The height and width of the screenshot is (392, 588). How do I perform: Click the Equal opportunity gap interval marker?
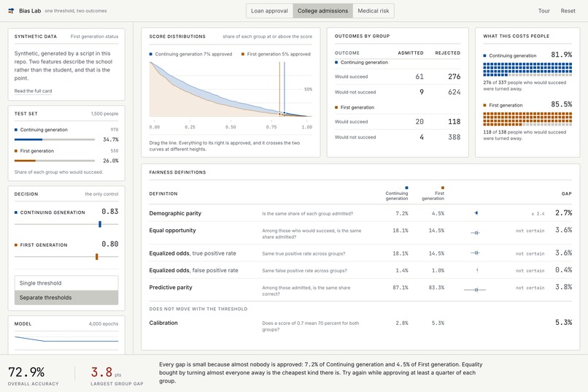point(476,233)
